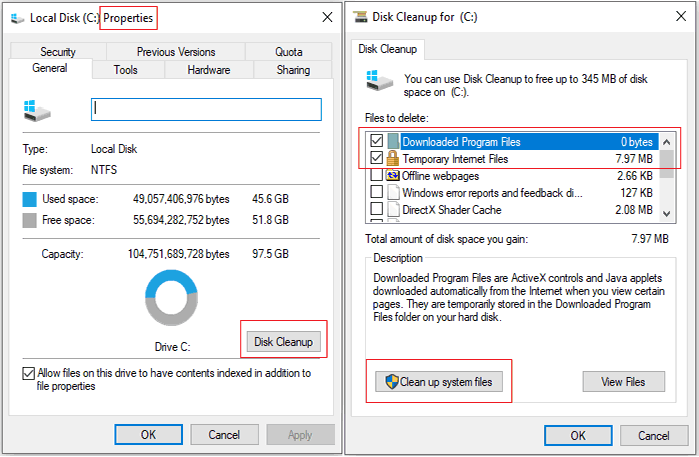Viewport: 699px width, 457px height.
Task: Click the gray Free space color swatch
Action: click(29, 220)
